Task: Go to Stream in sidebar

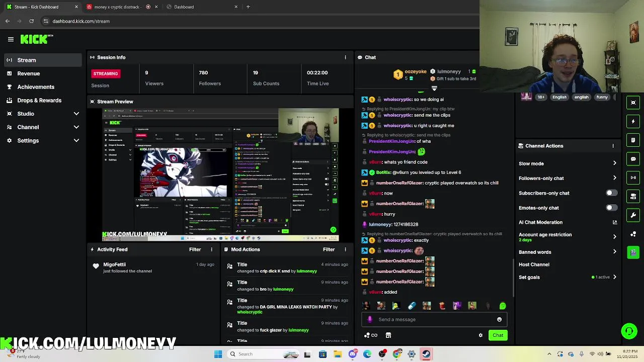Action: coord(43,60)
